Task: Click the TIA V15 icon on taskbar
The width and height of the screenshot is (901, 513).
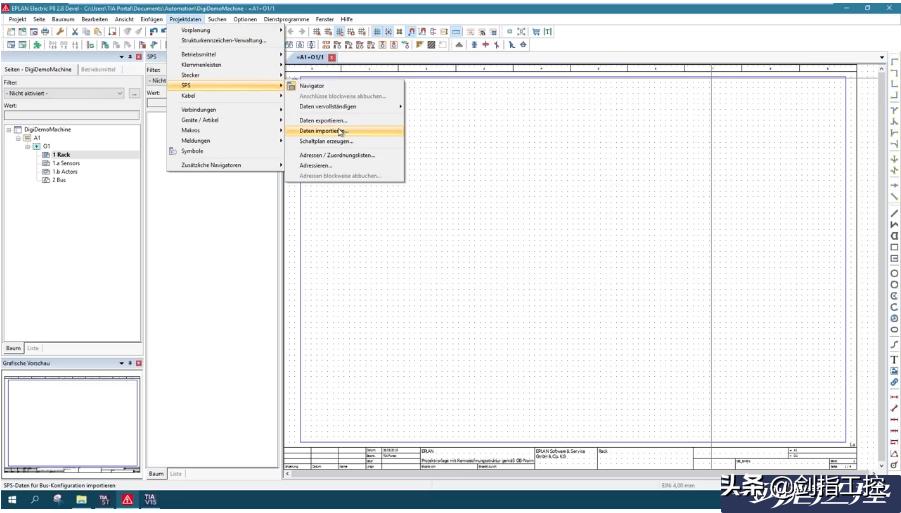Action: coord(150,500)
